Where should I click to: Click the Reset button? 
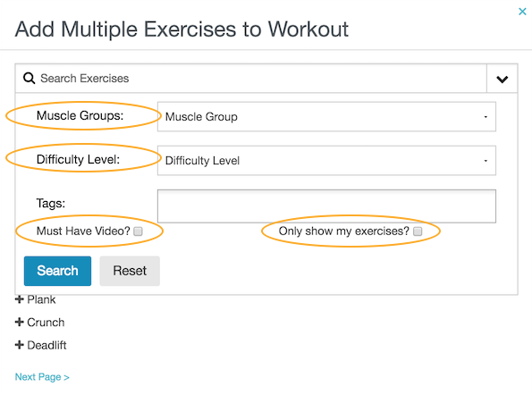click(130, 271)
